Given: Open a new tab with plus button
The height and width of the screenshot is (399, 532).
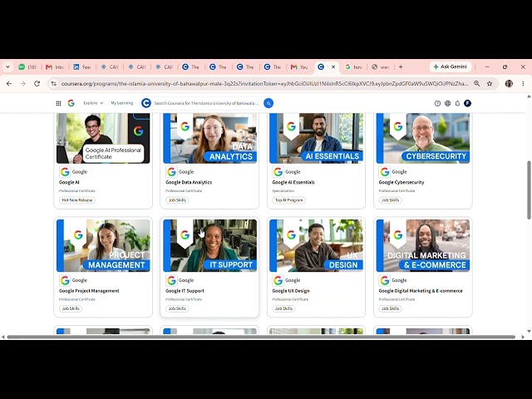Looking at the screenshot, I should [x=401, y=66].
